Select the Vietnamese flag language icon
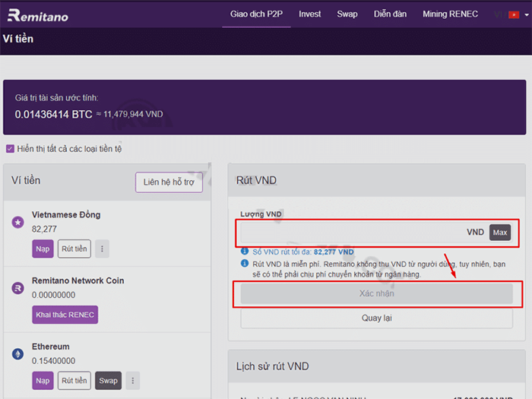Image resolution: width=532 pixels, height=399 pixels. (x=514, y=15)
